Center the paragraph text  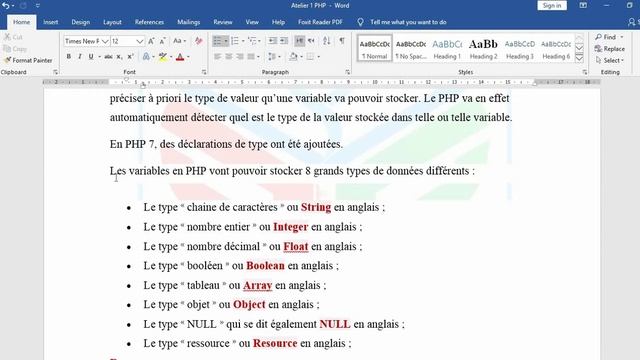[229, 57]
